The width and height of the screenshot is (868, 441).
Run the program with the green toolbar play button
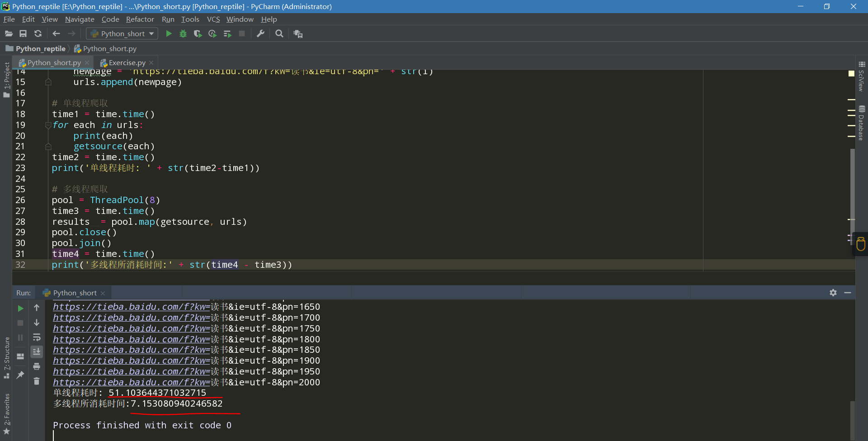click(x=169, y=33)
